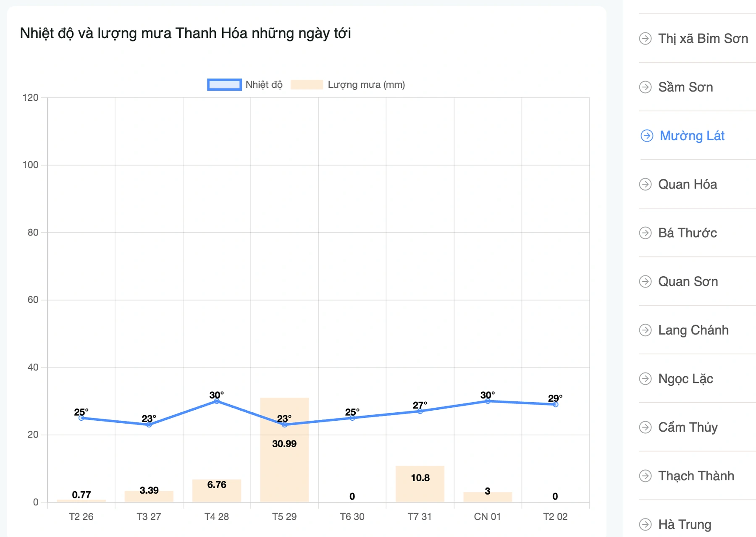The image size is (756, 537).
Task: Select the highlighted Mường Lát link
Action: coord(692,136)
